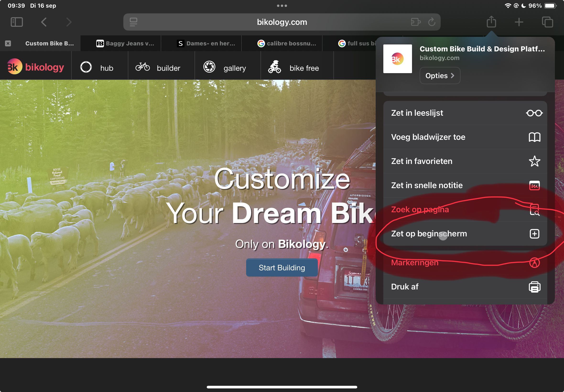
Task: Reload the page with refresh icon
Action: 432,22
